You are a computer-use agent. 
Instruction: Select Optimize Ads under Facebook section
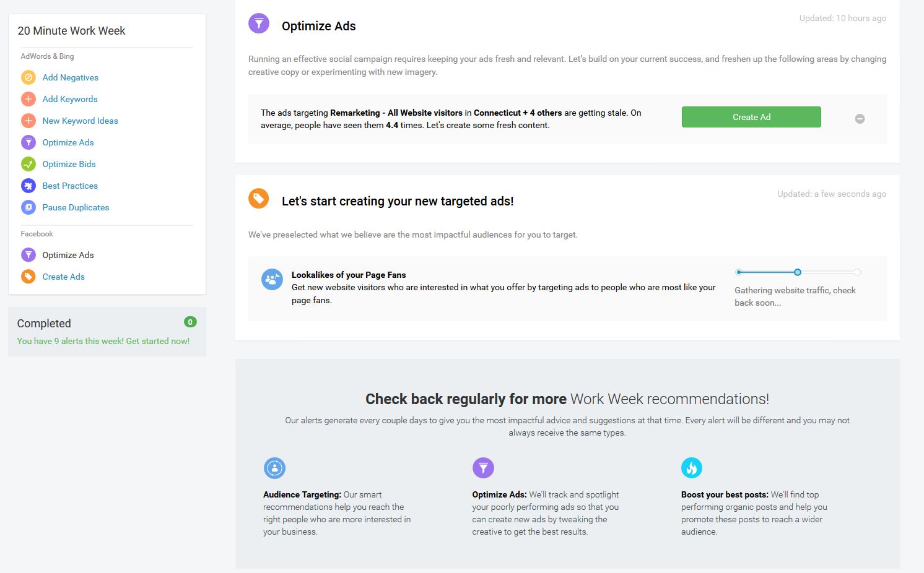point(68,255)
